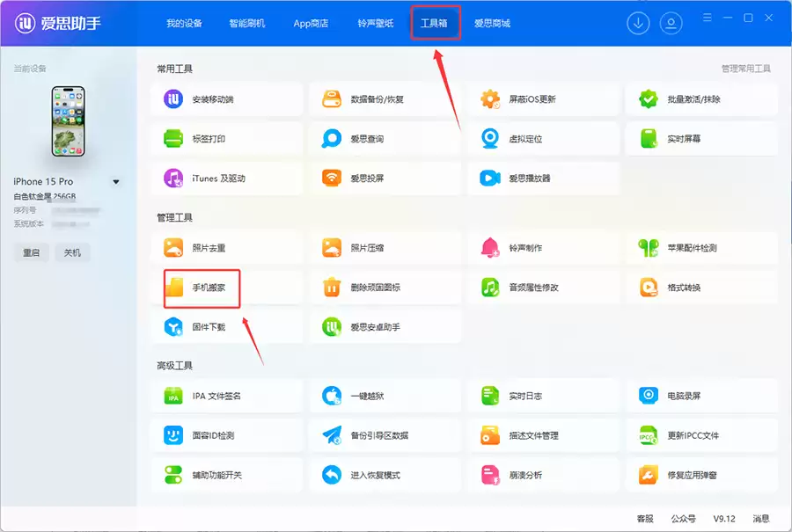The height and width of the screenshot is (532, 792).
Task: Launch 爱思安卓助手 tool
Action: point(385,327)
